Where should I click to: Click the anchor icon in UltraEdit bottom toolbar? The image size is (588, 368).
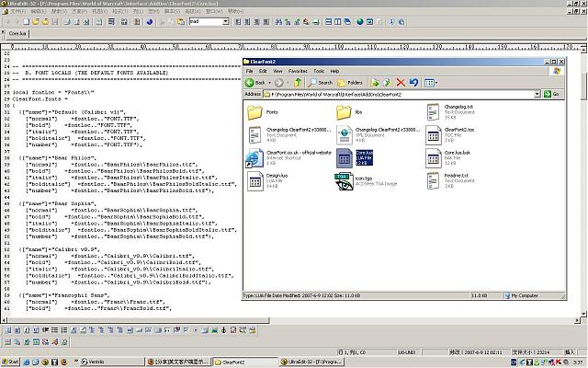click(x=223, y=330)
